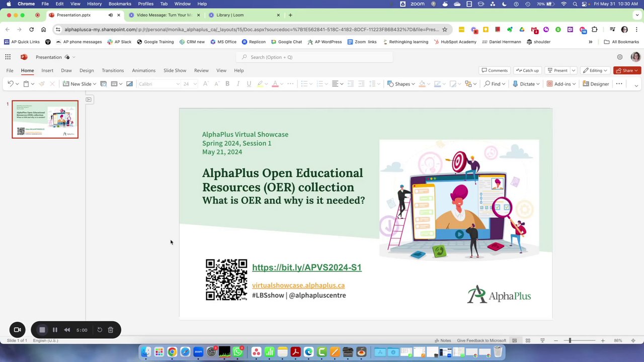
Task: Expand the Paste options dropdown arrow
Action: 33,84
